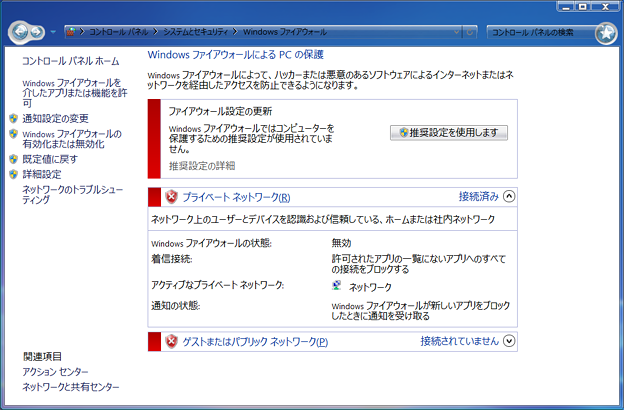The width and height of the screenshot is (624, 410).
Task: Click shield icon beside 通知設定の変更
Action: pos(14,118)
